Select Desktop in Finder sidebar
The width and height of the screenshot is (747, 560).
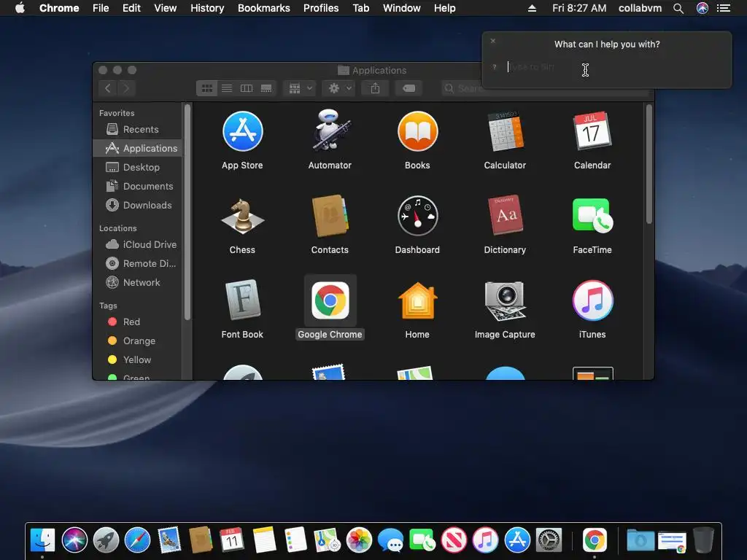[137, 167]
